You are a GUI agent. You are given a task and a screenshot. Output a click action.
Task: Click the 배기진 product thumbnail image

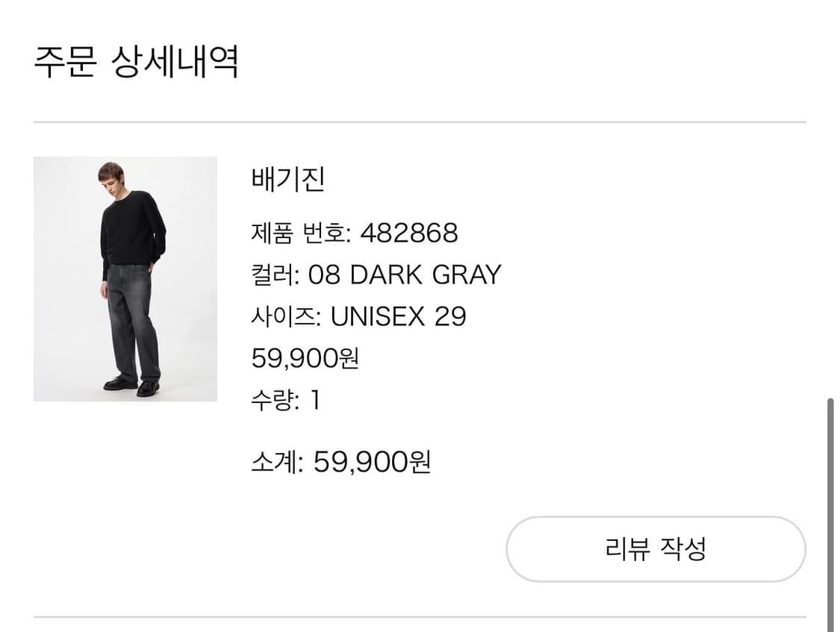tap(125, 277)
